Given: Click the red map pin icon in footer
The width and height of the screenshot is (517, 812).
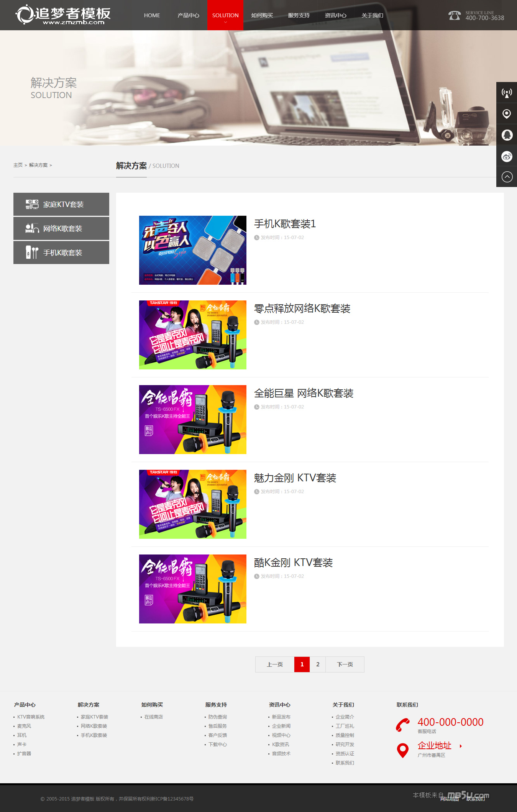Looking at the screenshot, I should click(403, 750).
